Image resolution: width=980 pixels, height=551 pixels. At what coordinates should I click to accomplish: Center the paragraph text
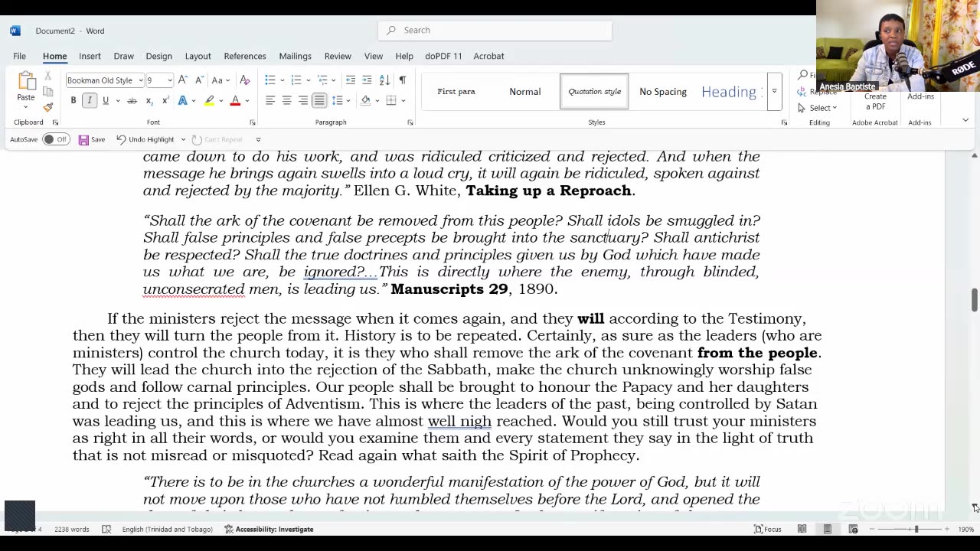(286, 101)
